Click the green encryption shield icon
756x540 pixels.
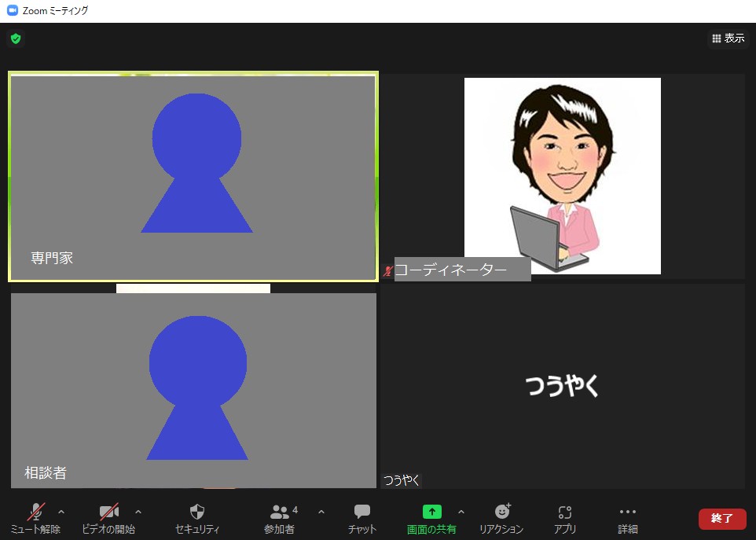coord(16,39)
